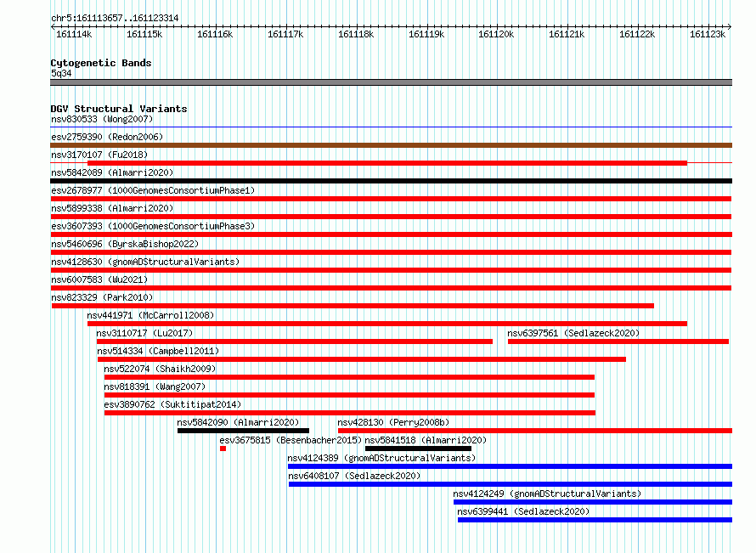Open nsv6397561 (Sedlazeck2020) label
Image resolution: width=756 pixels, height=553 pixels.
(x=573, y=333)
